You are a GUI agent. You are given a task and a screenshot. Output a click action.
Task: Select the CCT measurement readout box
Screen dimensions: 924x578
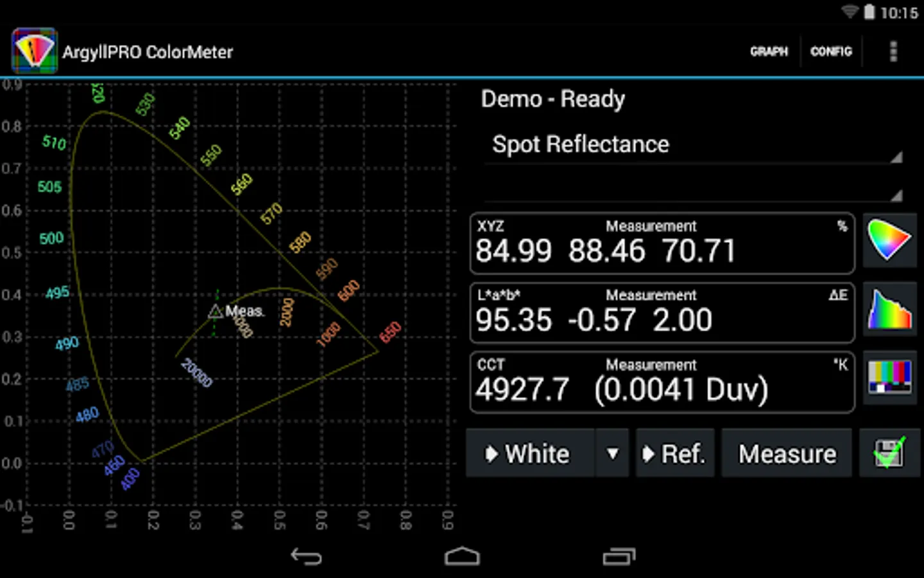pos(662,381)
